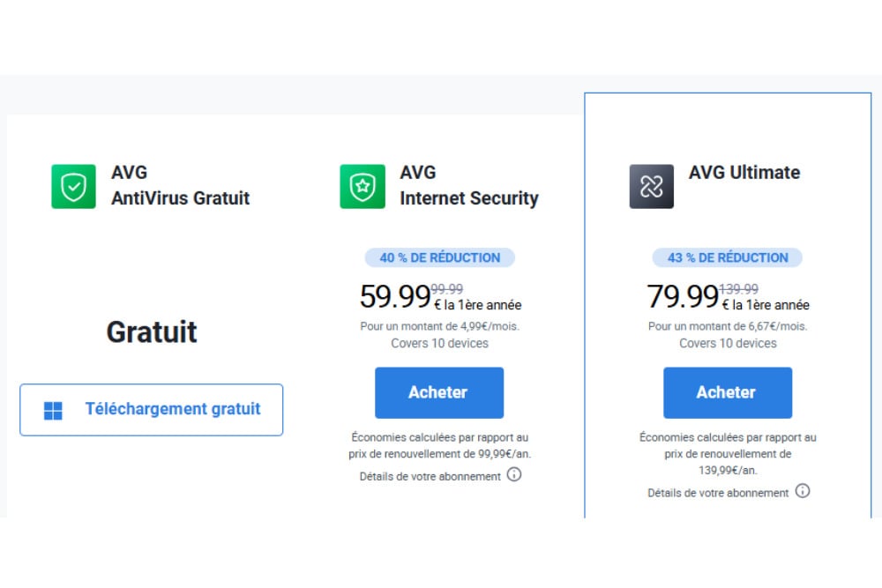Click the Gratuit price label
The width and height of the screenshot is (882, 588).
click(152, 332)
